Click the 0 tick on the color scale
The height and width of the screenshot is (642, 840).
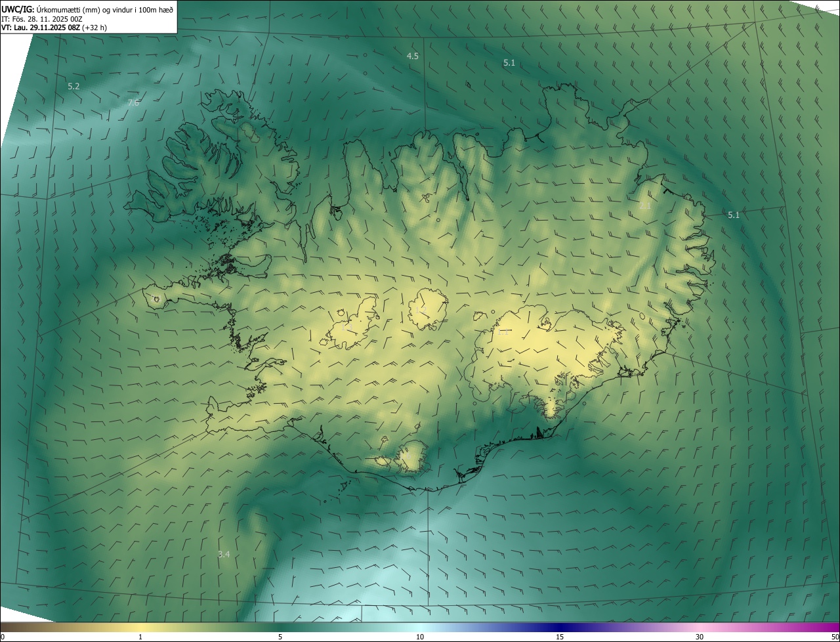(x=3, y=637)
